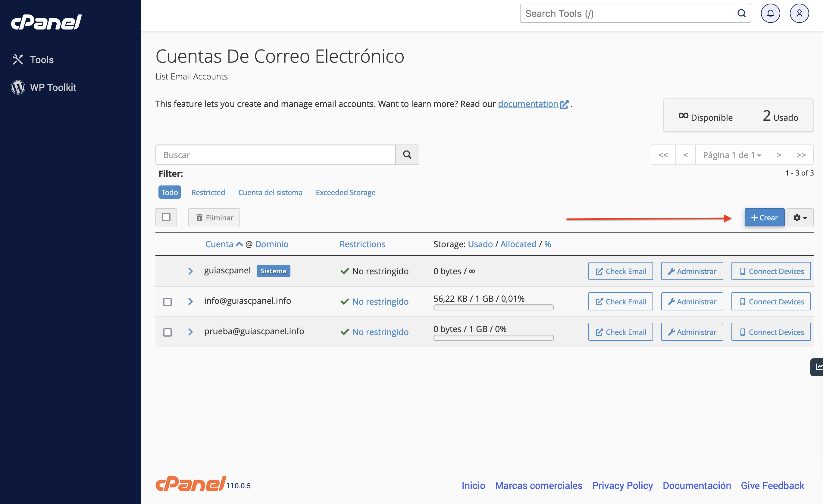Open the gear settings dropdown
The height and width of the screenshot is (504, 823).
point(800,218)
